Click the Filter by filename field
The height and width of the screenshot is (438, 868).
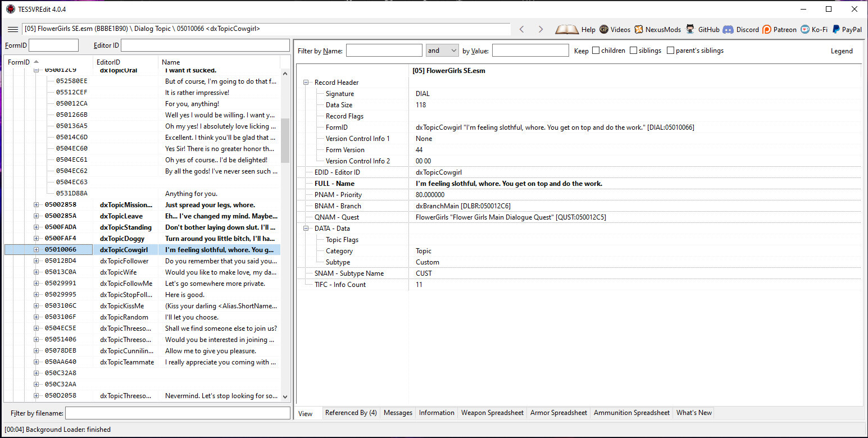[178, 413]
